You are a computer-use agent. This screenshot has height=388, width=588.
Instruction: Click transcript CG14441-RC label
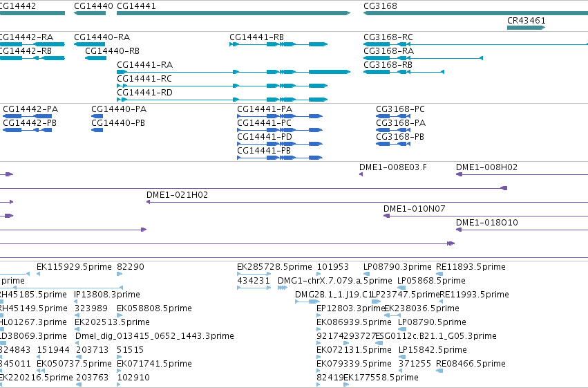[144, 79]
